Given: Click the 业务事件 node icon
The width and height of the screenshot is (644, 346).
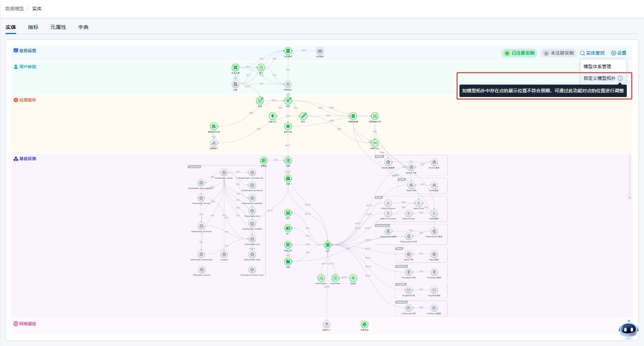Looking at the screenshot, I should tap(288, 51).
